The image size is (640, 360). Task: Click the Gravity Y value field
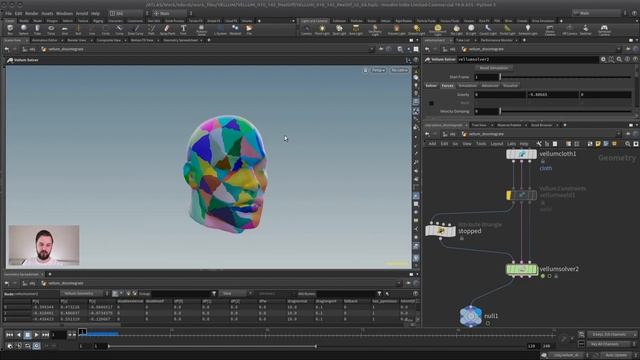[x=553, y=95]
